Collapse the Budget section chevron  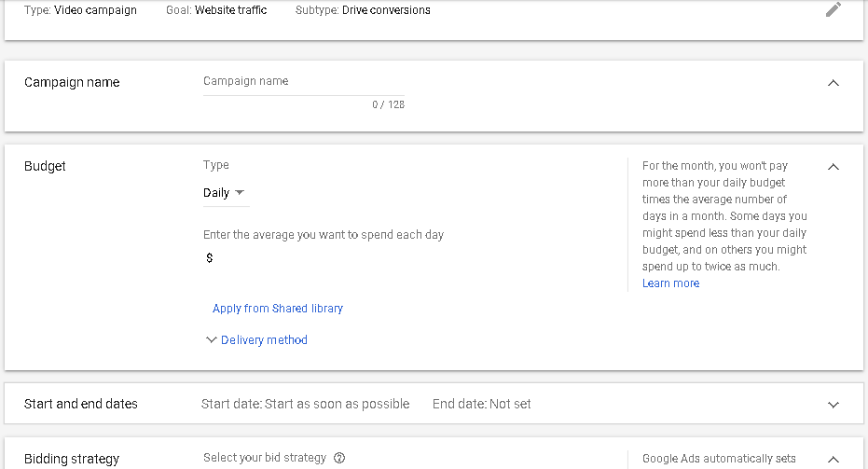point(834,167)
